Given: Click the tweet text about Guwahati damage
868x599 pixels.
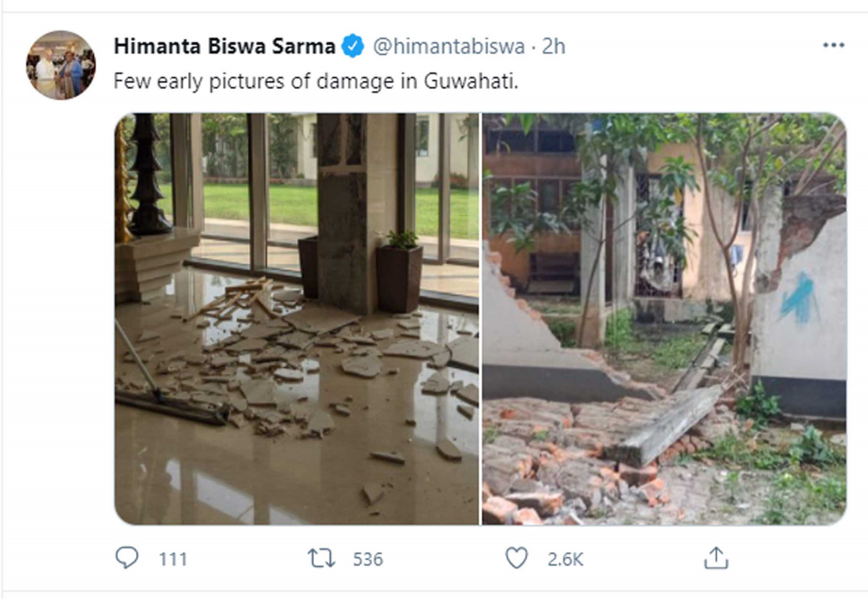Looking at the screenshot, I should 316,81.
